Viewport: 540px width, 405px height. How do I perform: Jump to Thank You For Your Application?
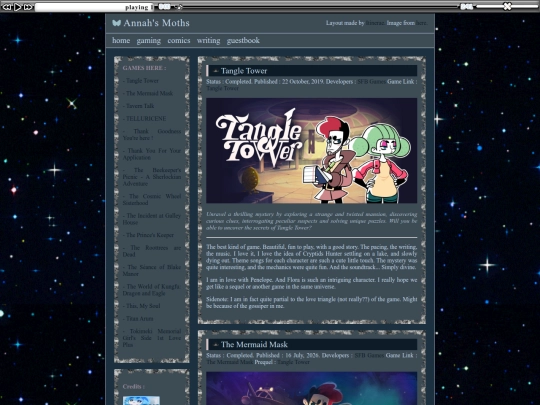pyautogui.click(x=152, y=154)
